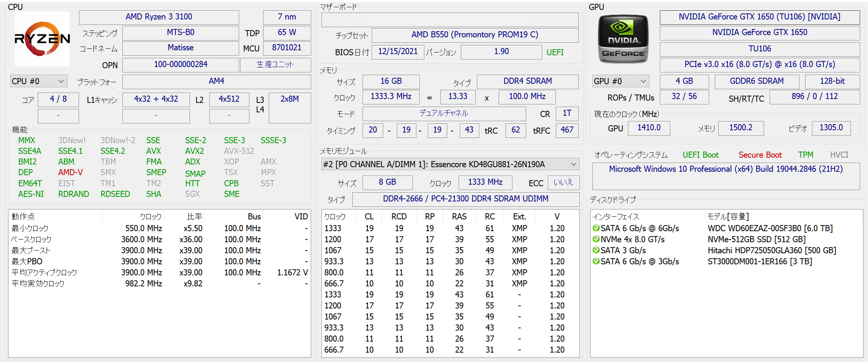Viewport: 868px width, 362px height.
Task: Click the TPM label
Action: [805, 155]
